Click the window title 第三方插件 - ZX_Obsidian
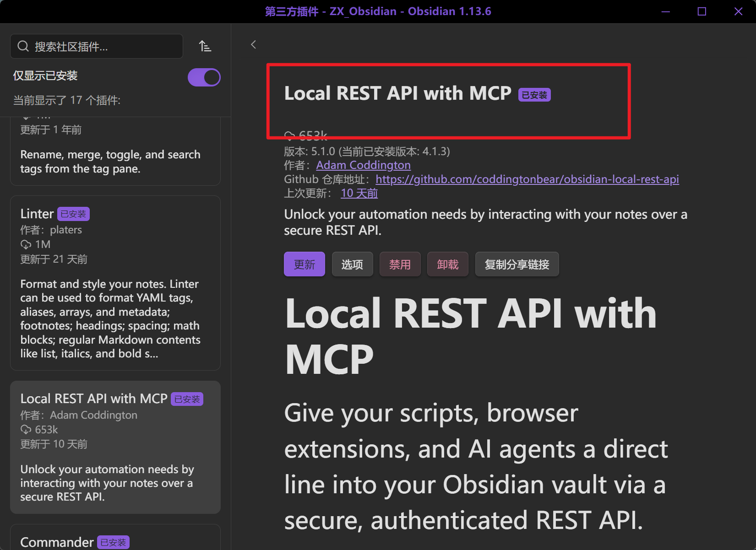This screenshot has height=550, width=756. tap(378, 11)
